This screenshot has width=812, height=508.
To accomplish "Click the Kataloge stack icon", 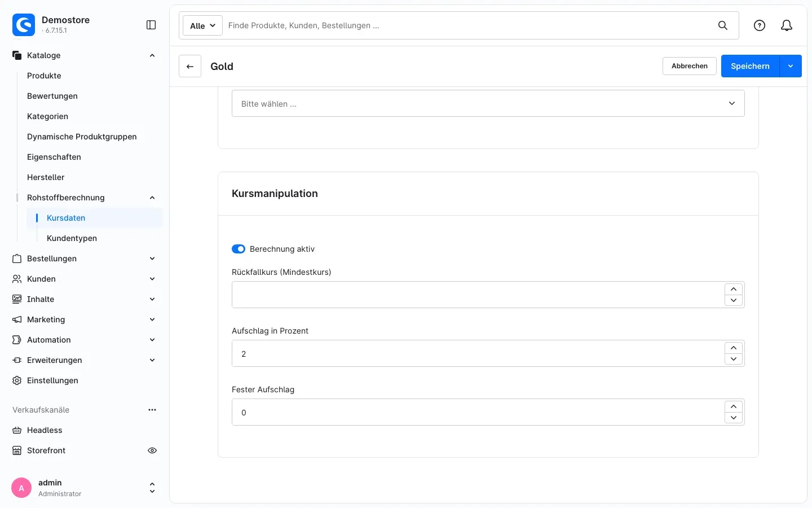I will click(17, 55).
